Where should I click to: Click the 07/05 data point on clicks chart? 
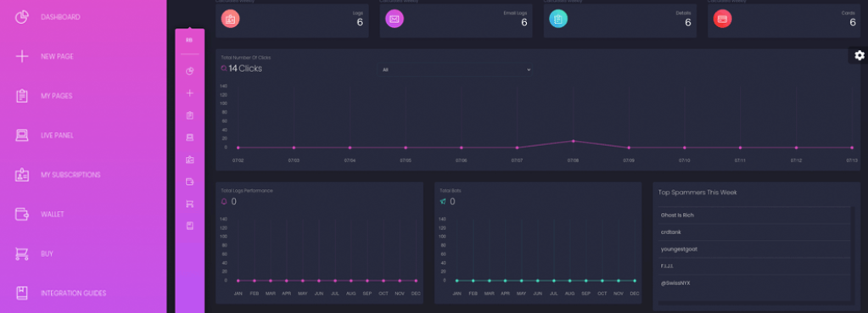pos(406,148)
